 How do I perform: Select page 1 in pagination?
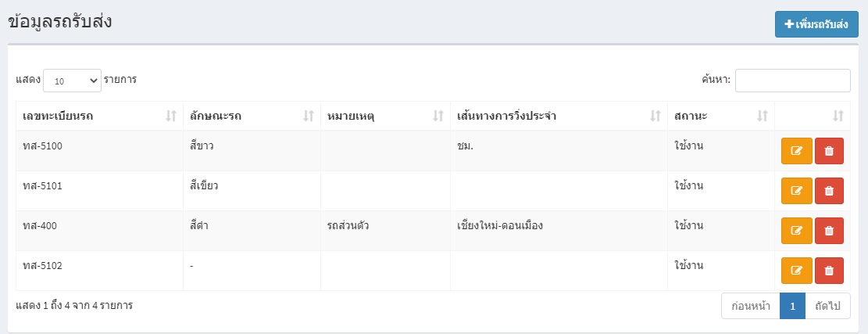point(793,306)
